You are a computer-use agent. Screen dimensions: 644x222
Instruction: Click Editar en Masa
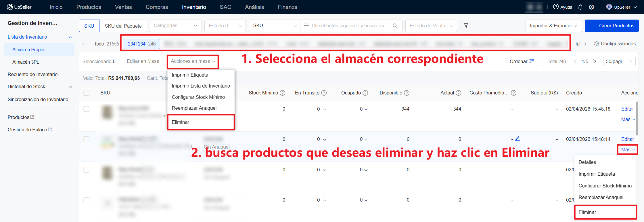143,61
